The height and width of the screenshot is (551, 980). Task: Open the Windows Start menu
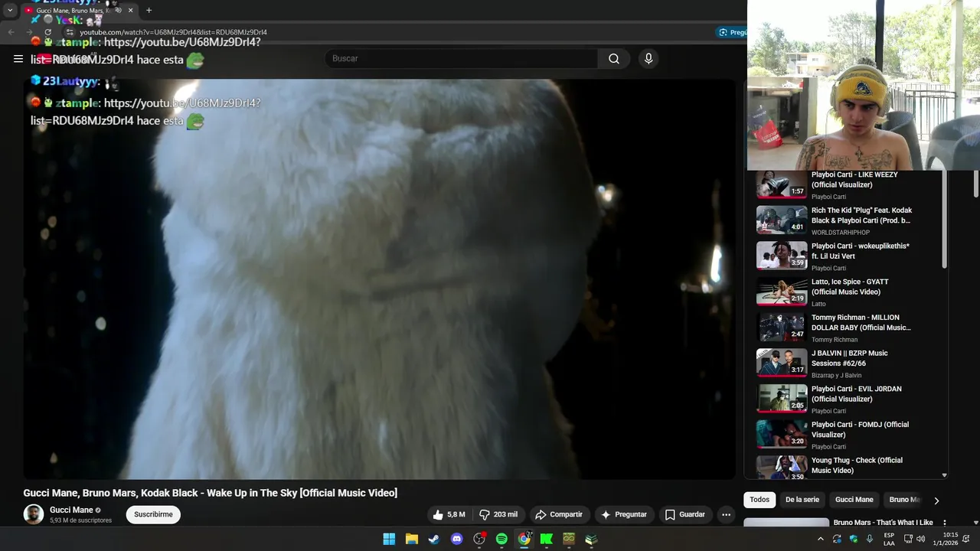pyautogui.click(x=389, y=539)
